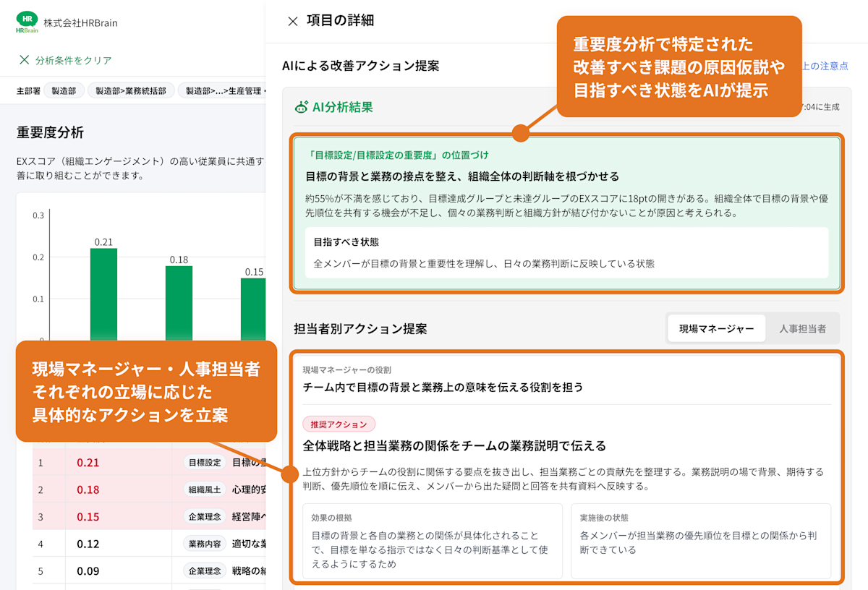Click the HRBrain logo icon
Viewport: 868px width, 590px height.
(x=27, y=22)
